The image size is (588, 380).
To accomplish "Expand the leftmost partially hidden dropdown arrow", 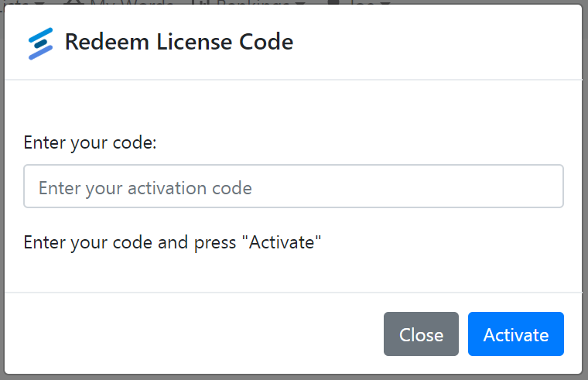I will [40, 3].
